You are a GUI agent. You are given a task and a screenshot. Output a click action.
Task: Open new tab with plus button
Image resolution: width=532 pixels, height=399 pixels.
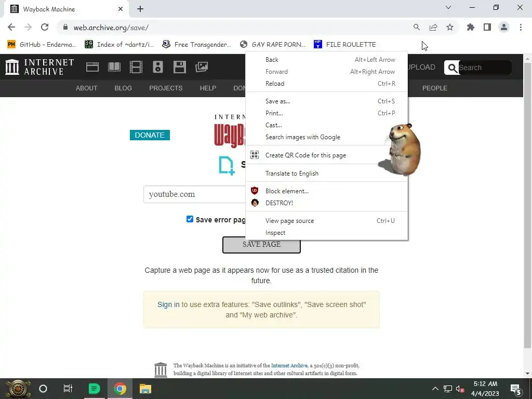(x=140, y=9)
